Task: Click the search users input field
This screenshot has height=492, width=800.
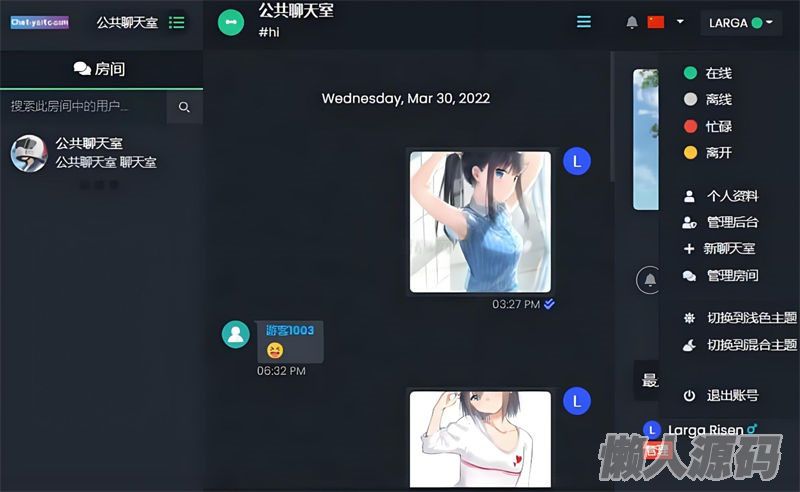Action: click(x=84, y=106)
